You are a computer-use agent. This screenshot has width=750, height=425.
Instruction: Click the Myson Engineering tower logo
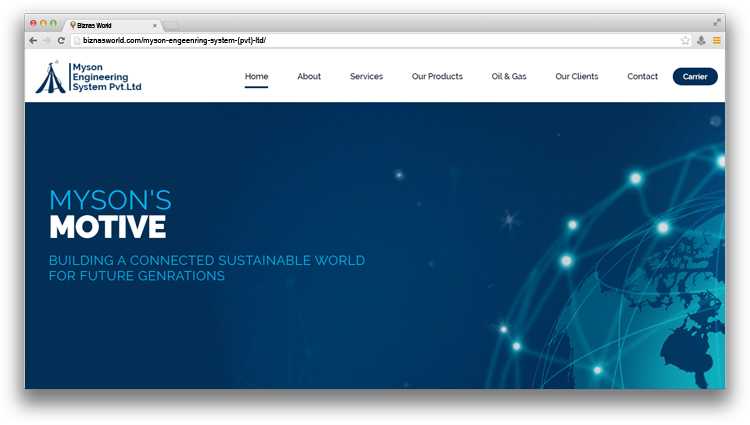tap(50, 77)
